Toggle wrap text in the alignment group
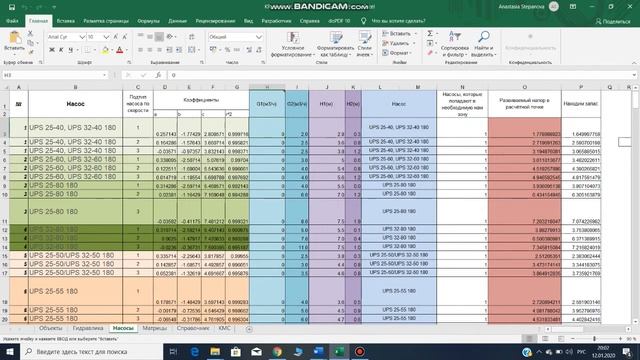 click(191, 37)
